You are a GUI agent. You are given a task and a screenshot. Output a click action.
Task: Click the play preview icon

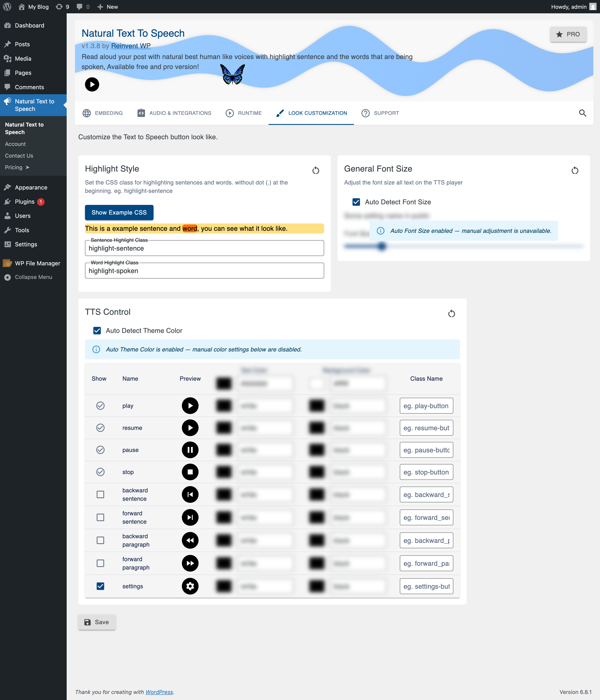(x=190, y=406)
